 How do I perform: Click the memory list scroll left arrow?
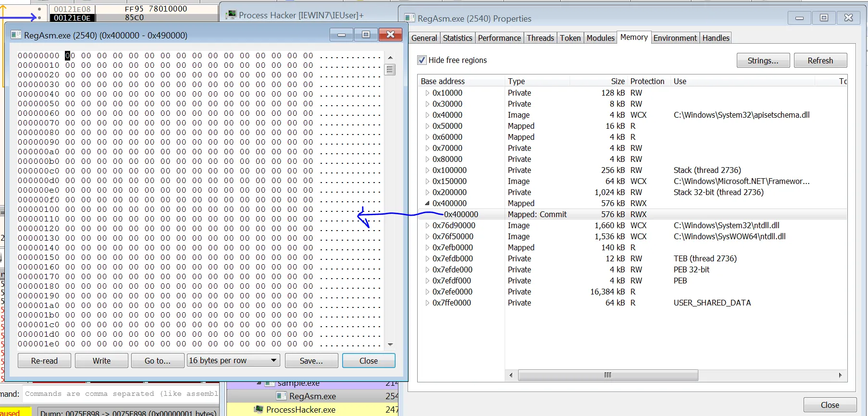pyautogui.click(x=510, y=375)
